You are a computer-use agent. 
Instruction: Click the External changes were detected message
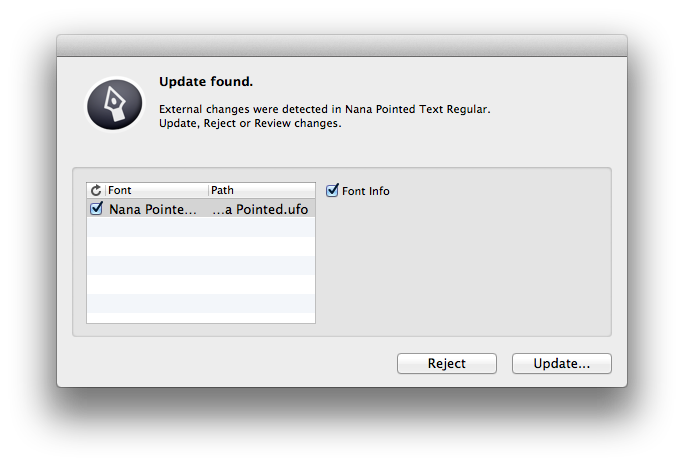coord(325,109)
